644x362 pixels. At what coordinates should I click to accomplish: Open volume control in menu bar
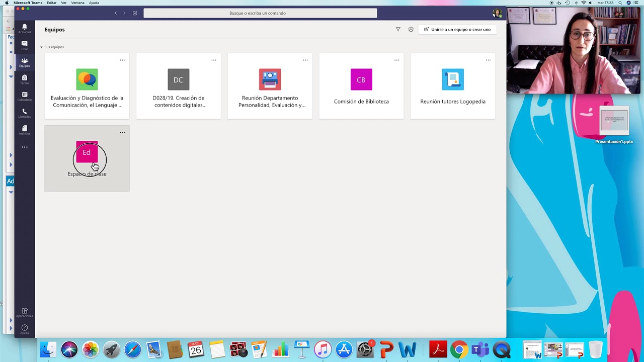tap(592, 3)
